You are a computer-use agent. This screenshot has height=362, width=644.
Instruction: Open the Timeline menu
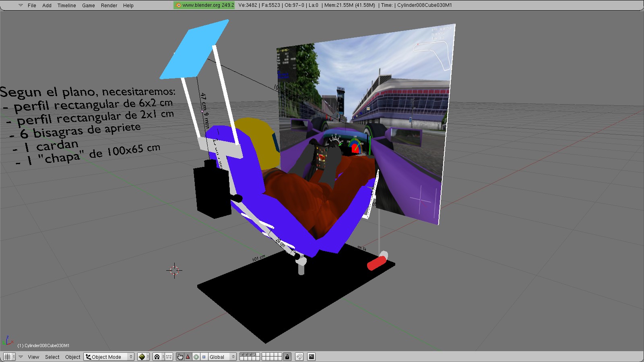(66, 5)
